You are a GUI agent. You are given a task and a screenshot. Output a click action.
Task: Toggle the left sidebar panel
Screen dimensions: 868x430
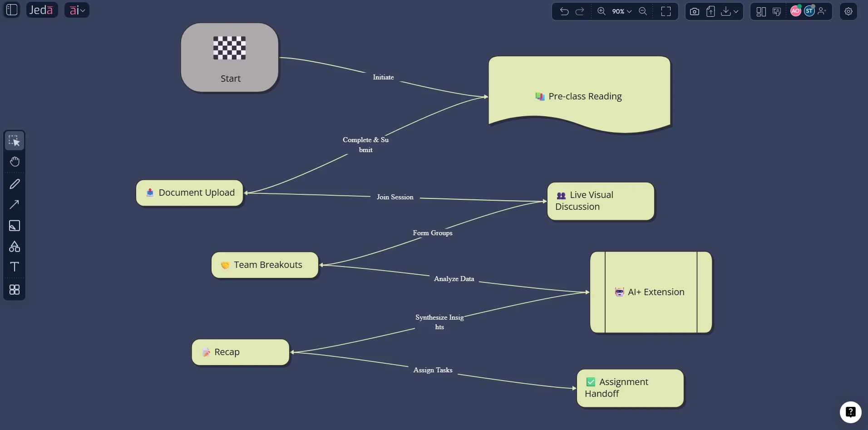coord(11,10)
